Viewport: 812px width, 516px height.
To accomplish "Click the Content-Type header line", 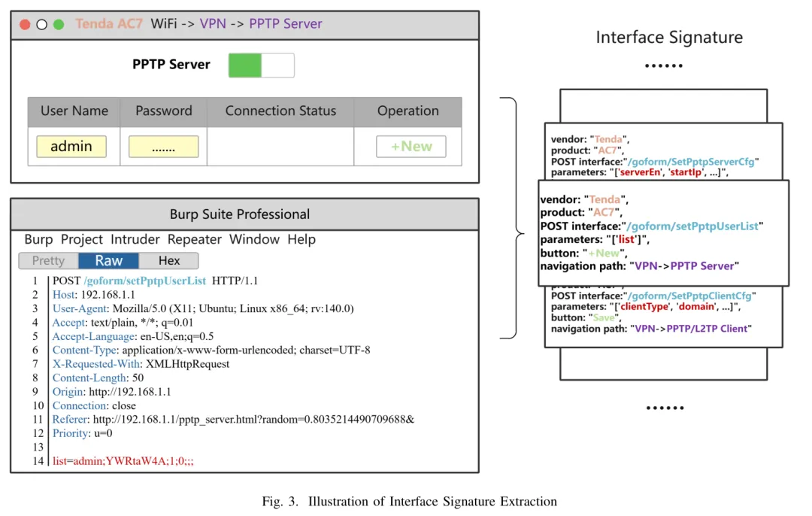I will pyautogui.click(x=211, y=351).
